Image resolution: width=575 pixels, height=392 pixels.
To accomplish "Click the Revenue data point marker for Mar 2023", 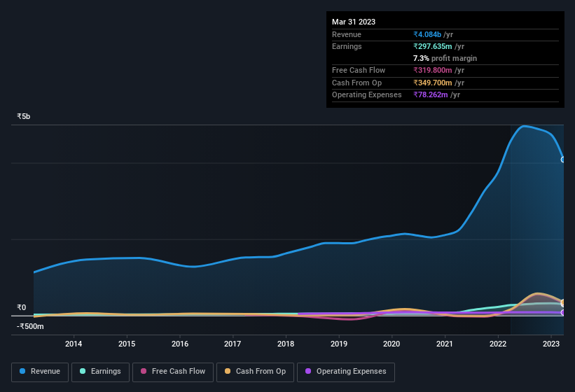I will [x=563, y=160].
